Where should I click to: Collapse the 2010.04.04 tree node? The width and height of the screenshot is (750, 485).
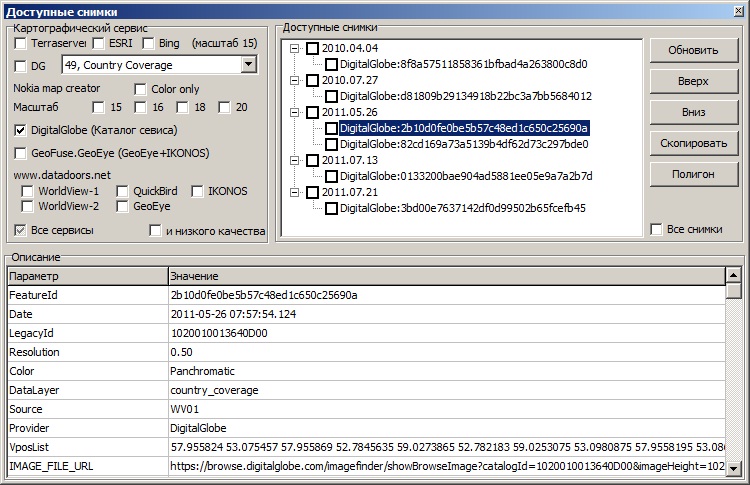pyautogui.click(x=295, y=48)
